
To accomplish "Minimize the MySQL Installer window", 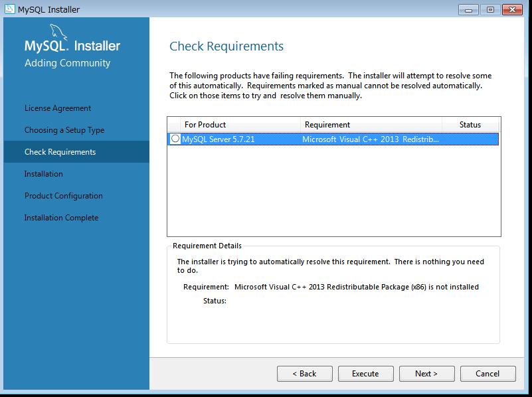I will click(468, 9).
